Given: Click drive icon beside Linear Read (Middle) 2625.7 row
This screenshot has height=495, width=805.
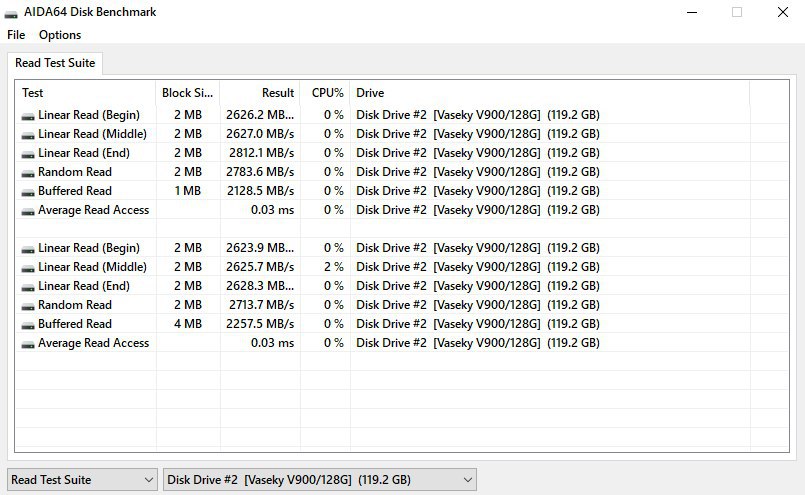Looking at the screenshot, I should pos(28,269).
